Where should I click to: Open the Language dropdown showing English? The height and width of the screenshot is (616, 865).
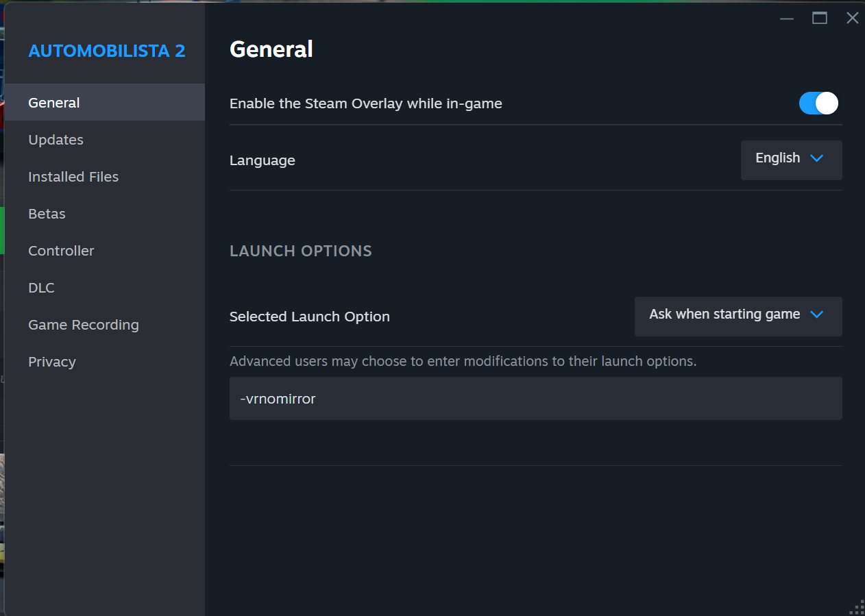coord(791,160)
